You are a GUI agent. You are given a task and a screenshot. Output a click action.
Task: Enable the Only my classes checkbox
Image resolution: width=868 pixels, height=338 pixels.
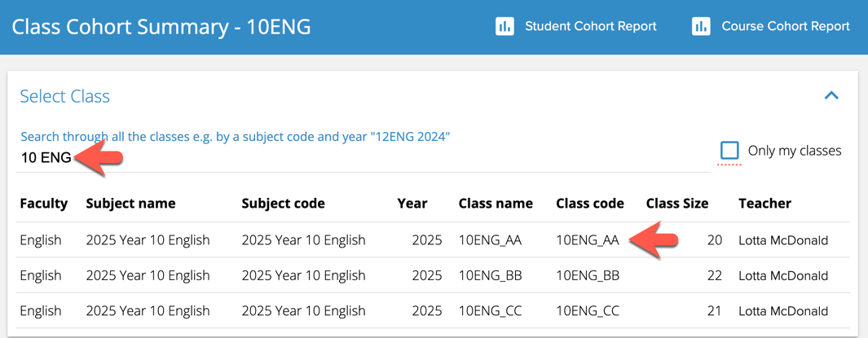[729, 151]
